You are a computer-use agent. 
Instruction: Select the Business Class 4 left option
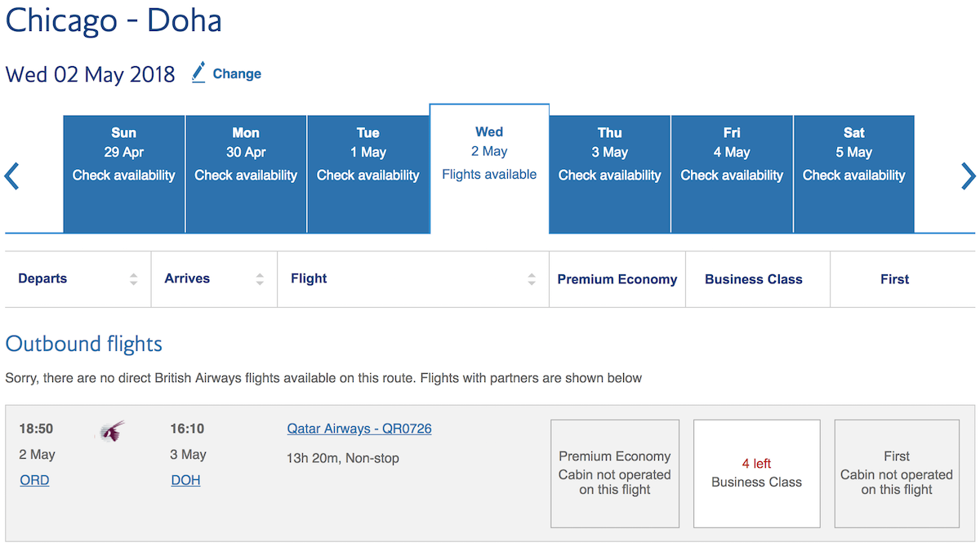(x=757, y=474)
